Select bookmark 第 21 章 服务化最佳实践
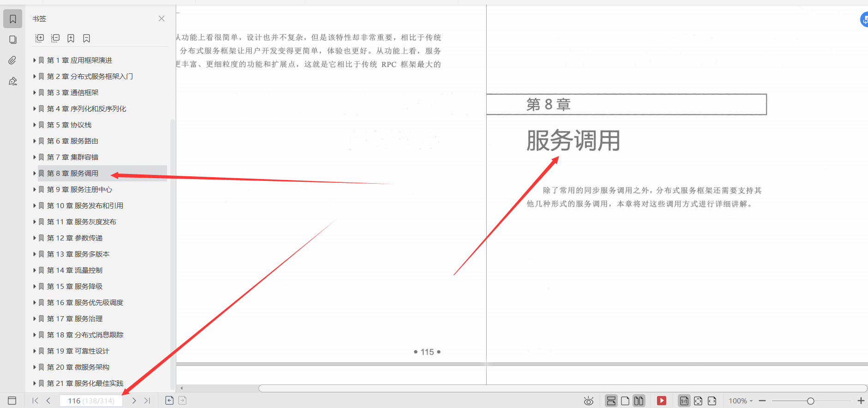 click(x=85, y=384)
